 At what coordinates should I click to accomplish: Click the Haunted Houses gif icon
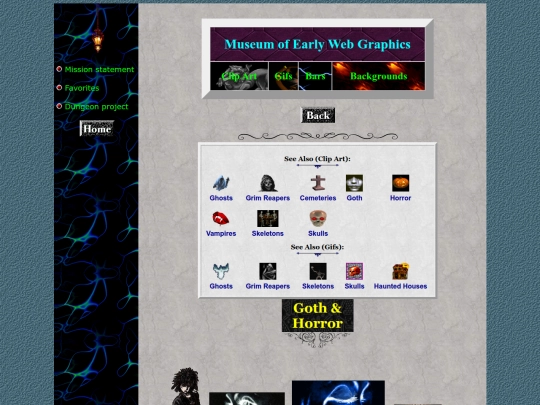[400, 271]
